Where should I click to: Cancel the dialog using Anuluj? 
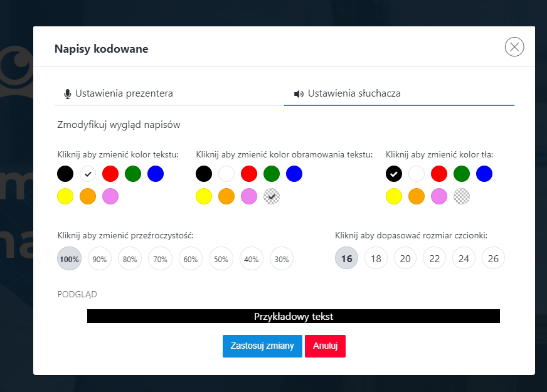325,346
